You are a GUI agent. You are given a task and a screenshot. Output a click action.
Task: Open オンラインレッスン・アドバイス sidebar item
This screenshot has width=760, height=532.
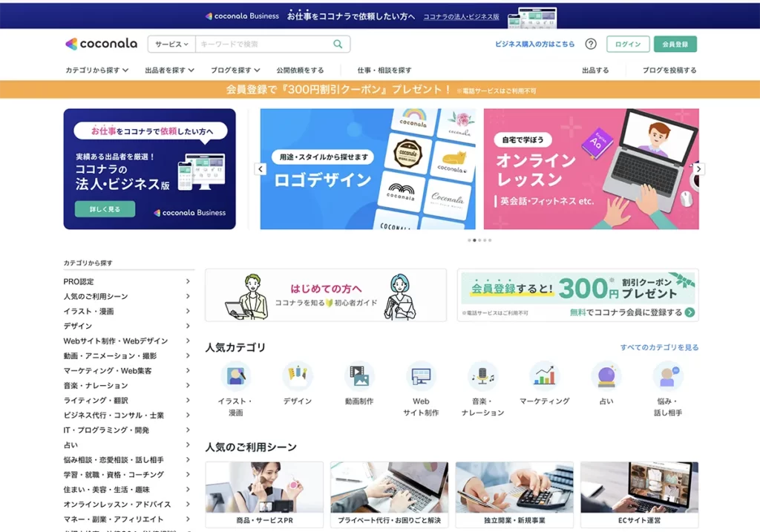(x=127, y=505)
